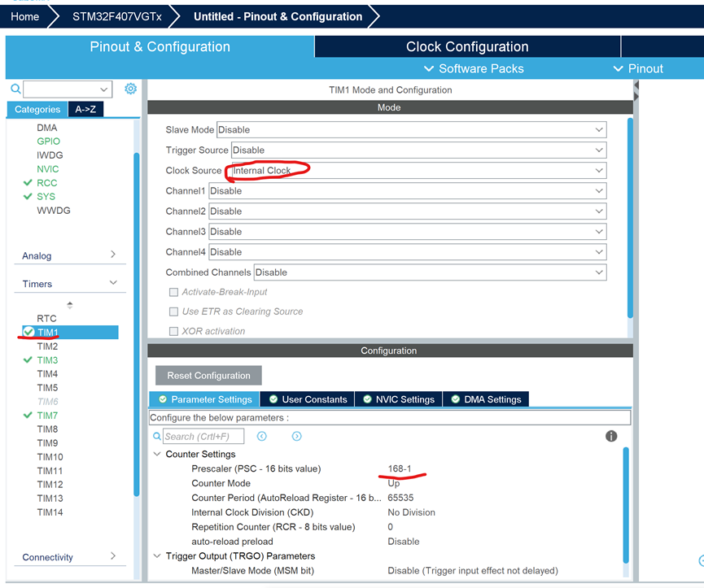This screenshot has height=588, width=704.
Task: Open the User Constants tab
Action: 308,399
